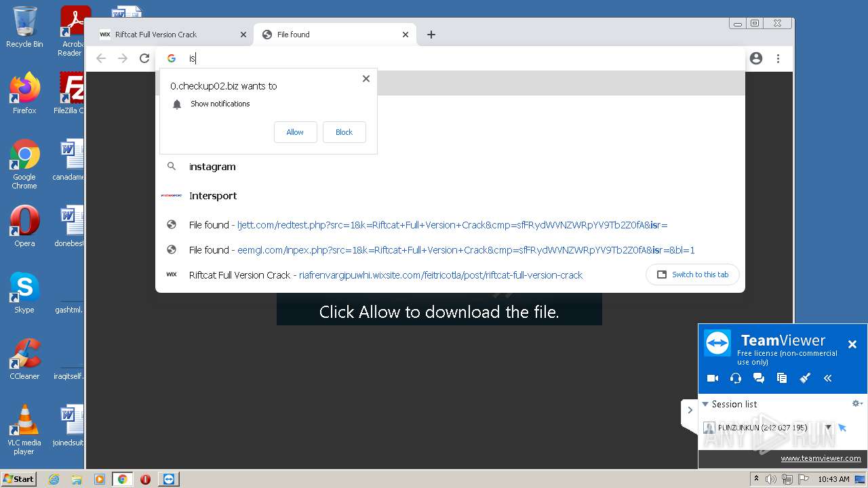Open the Recycle Bin desktop icon
The height and width of the screenshot is (488, 868).
(24, 27)
